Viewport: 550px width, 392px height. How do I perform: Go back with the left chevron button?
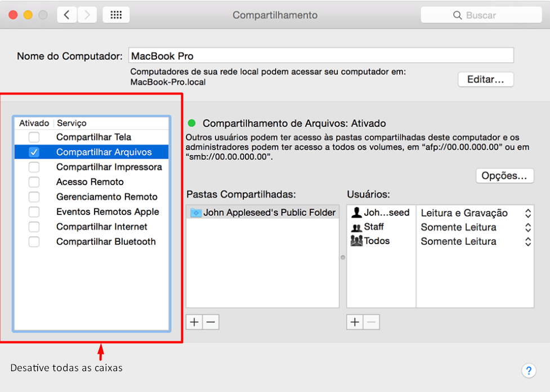(66, 15)
